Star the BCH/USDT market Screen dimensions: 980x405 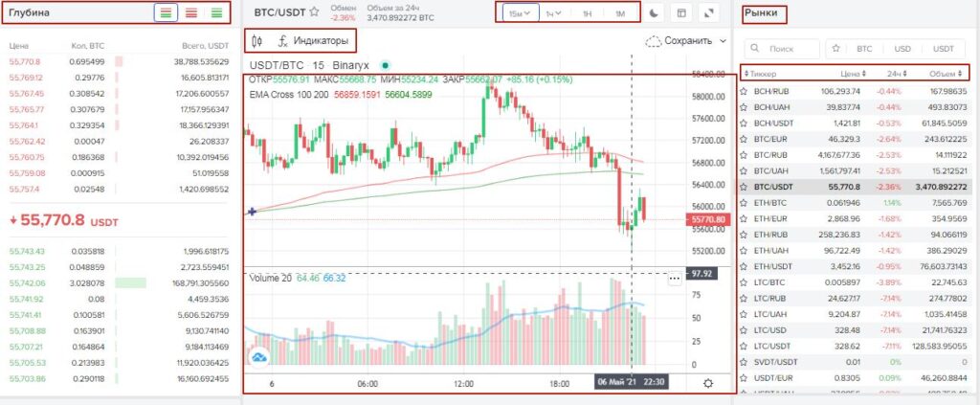744,124
